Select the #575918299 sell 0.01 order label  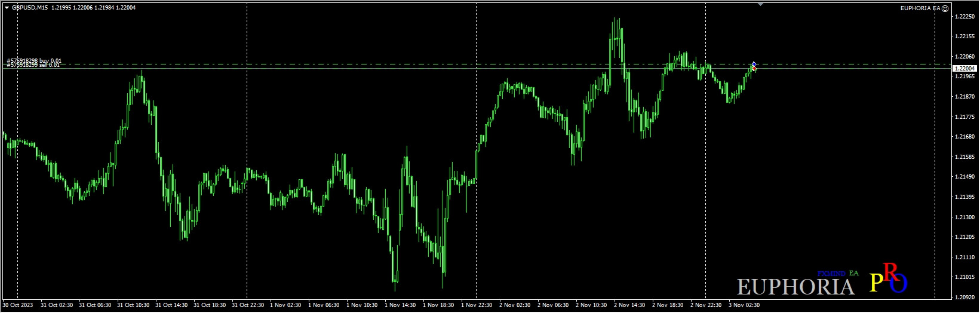[33, 65]
